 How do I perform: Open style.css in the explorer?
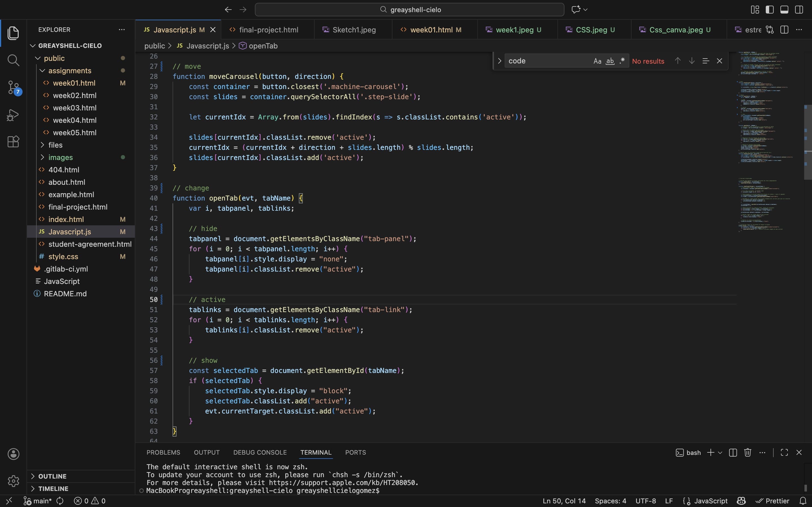click(63, 257)
